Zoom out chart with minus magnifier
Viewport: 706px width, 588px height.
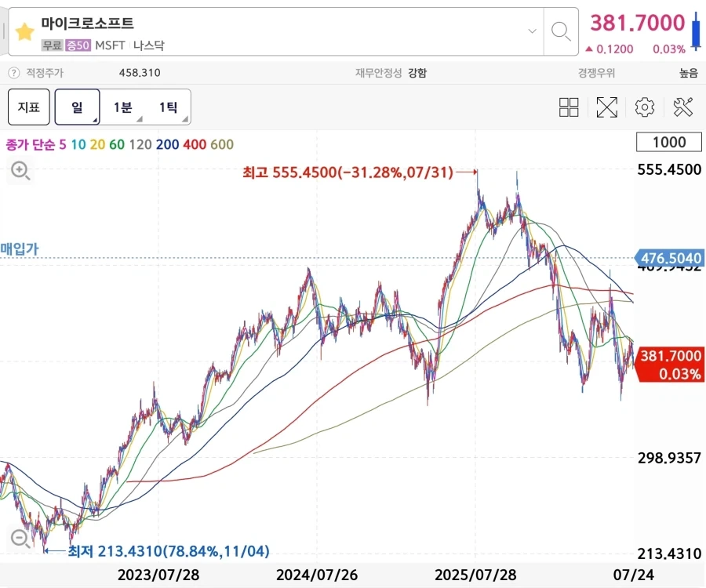click(x=20, y=538)
